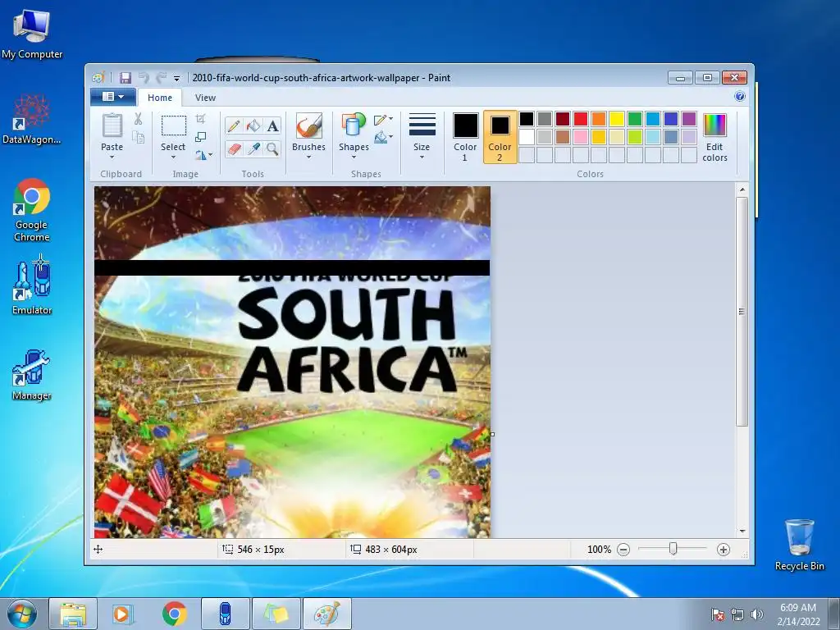Click the Copy icon in Clipboard group
The image size is (840, 630).
tap(138, 137)
